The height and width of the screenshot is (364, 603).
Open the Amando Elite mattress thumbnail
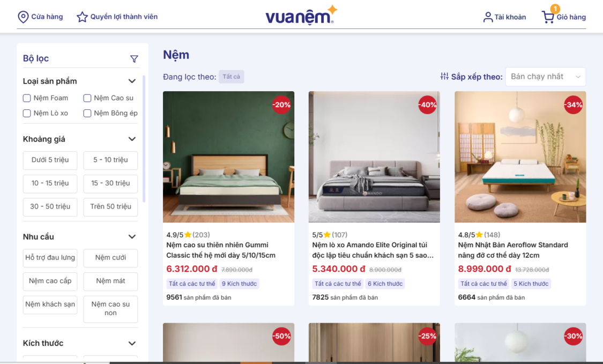click(x=374, y=157)
